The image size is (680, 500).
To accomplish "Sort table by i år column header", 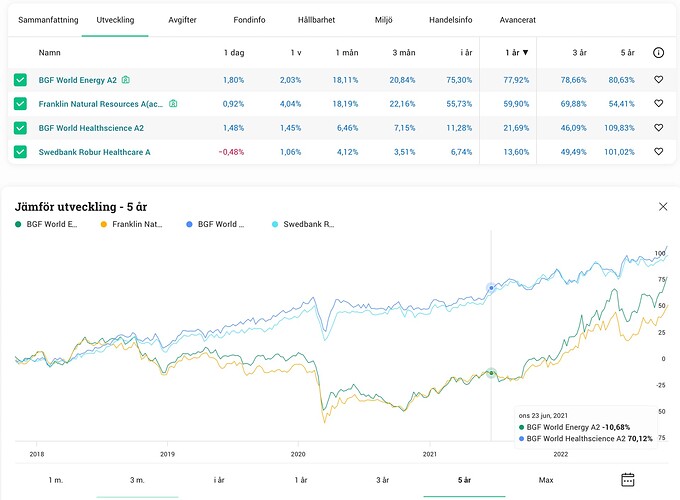I will click(466, 52).
